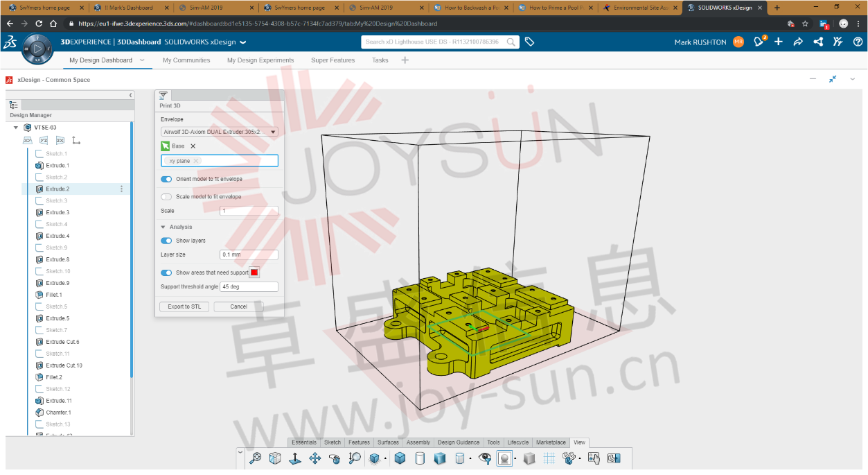Select the Normal To view icon

(x=294, y=458)
